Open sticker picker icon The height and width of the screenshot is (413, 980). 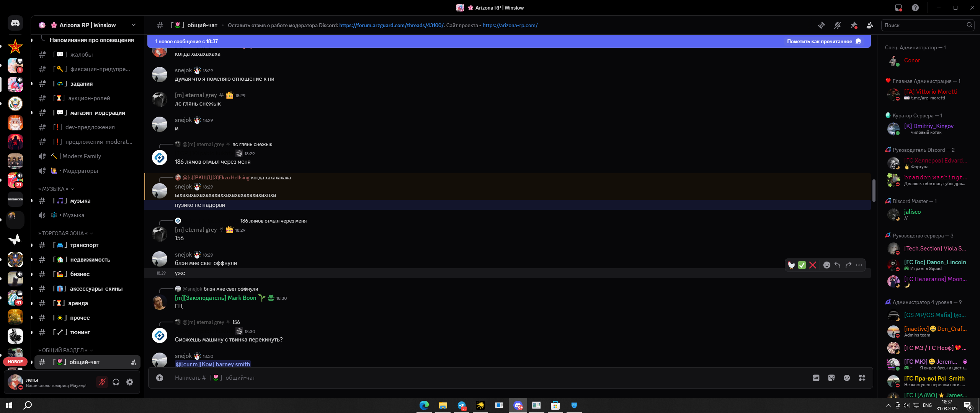[831, 378]
